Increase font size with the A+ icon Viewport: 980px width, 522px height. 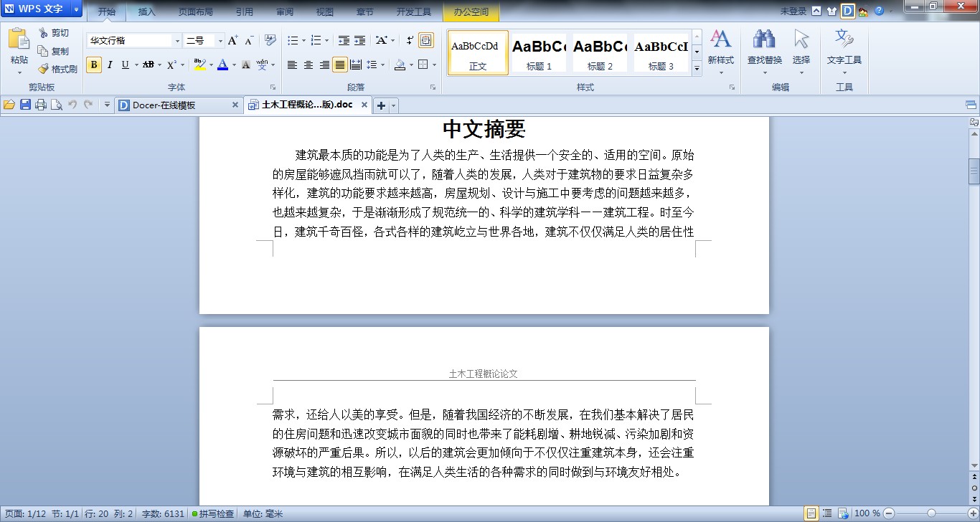point(233,41)
